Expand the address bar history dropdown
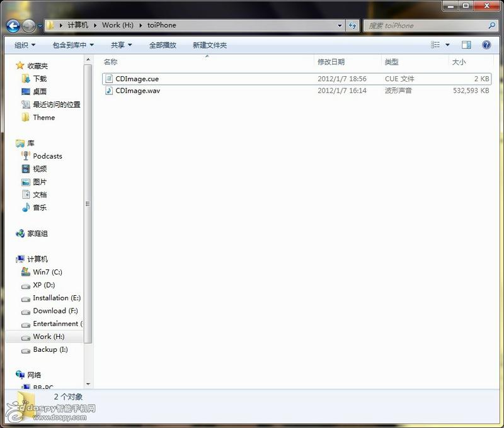Image resolution: width=504 pixels, height=428 pixels. point(340,25)
